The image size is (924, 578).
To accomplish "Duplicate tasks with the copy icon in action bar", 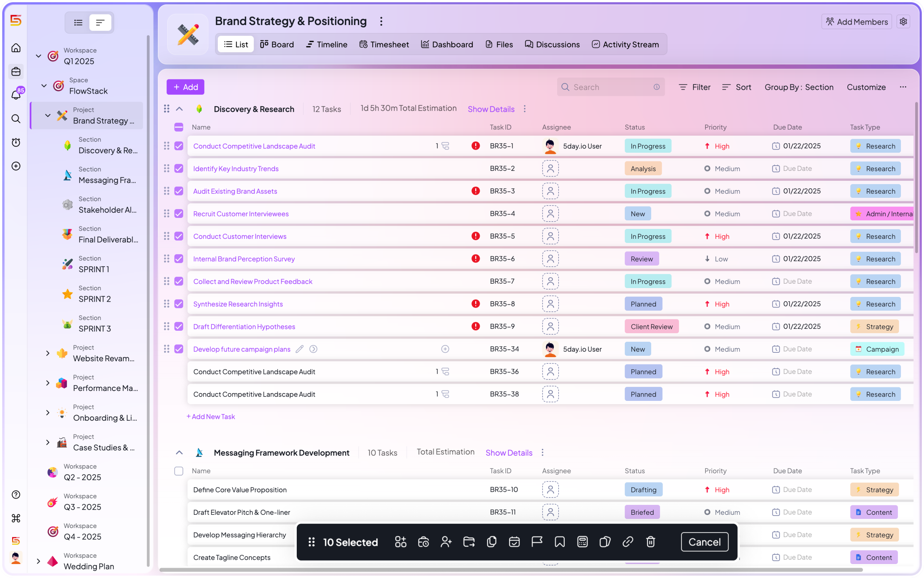I will (491, 542).
